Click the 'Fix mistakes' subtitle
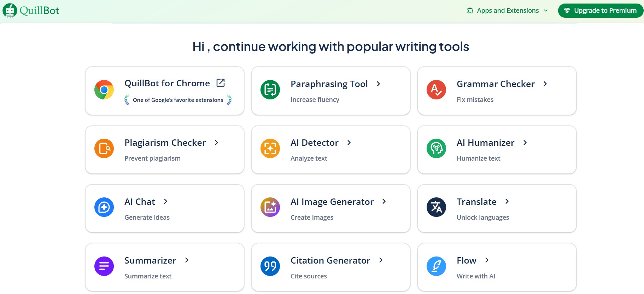 tap(475, 100)
